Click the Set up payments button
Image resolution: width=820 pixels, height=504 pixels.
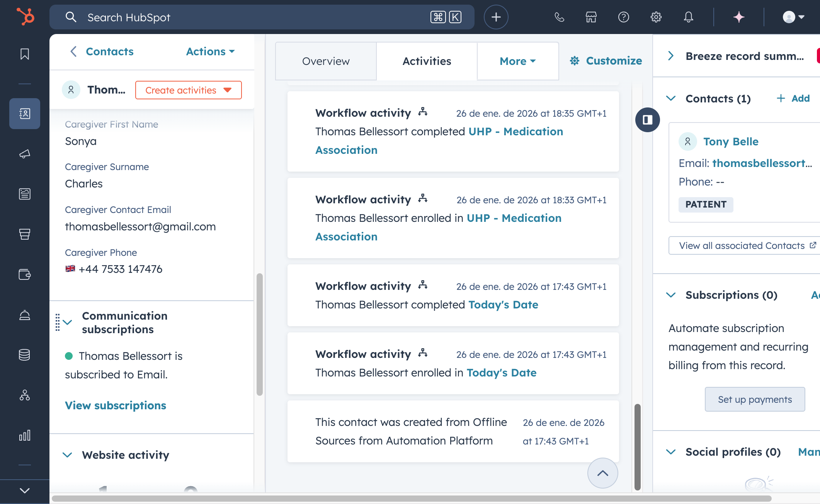755,399
